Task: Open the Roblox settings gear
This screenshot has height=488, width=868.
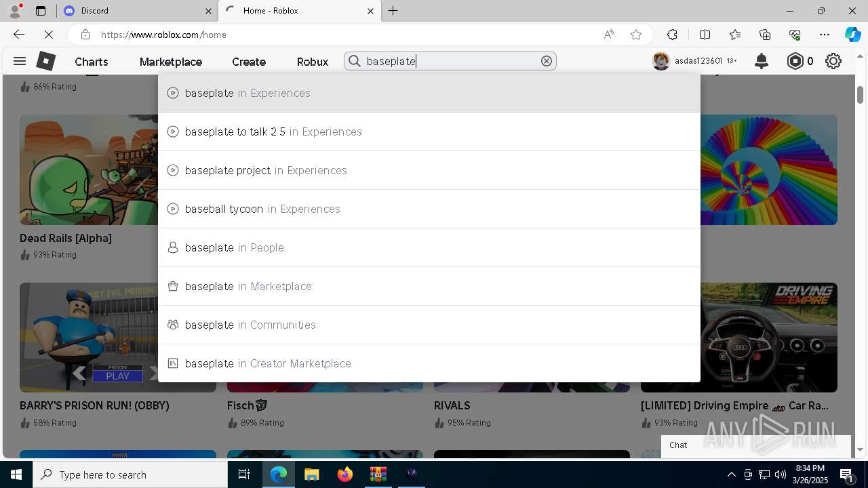Action: point(833,61)
